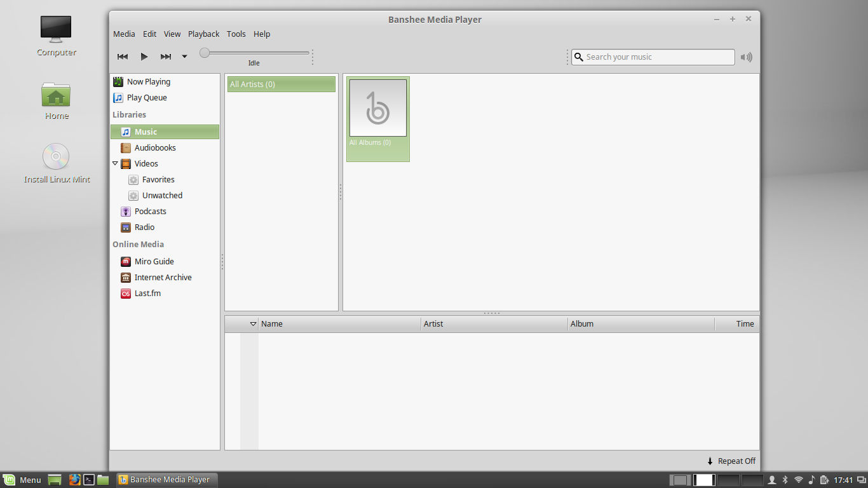Focus the 'Search your music' field
Screen dimensions: 868x488
(653, 57)
